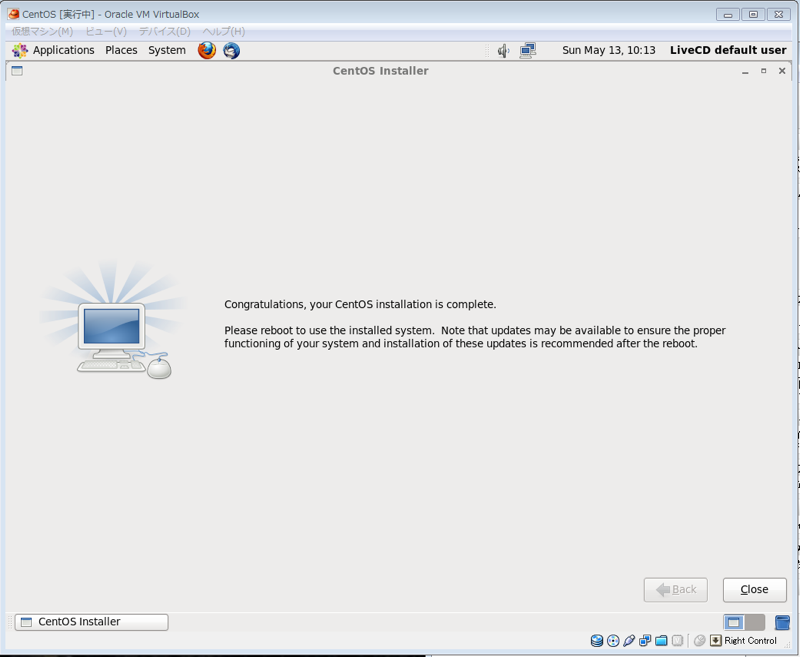
Task: Open the ヘルプ(H) VirtualBox menu
Action: (x=224, y=32)
